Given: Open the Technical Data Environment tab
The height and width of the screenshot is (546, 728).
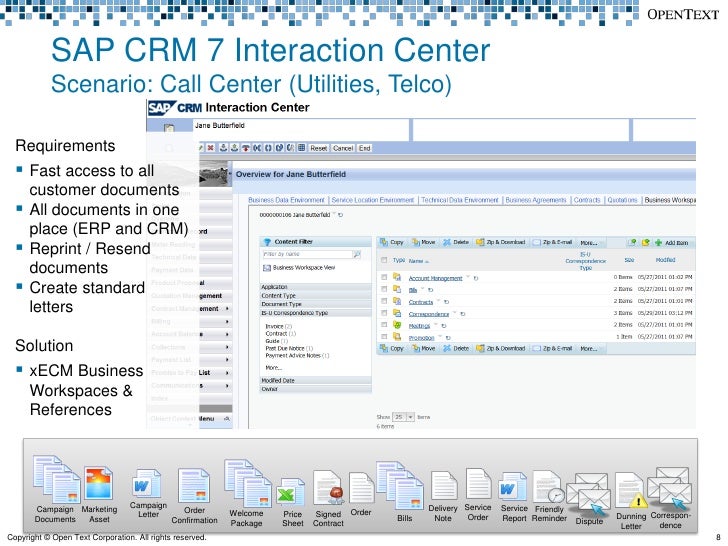Looking at the screenshot, I should coord(460,200).
